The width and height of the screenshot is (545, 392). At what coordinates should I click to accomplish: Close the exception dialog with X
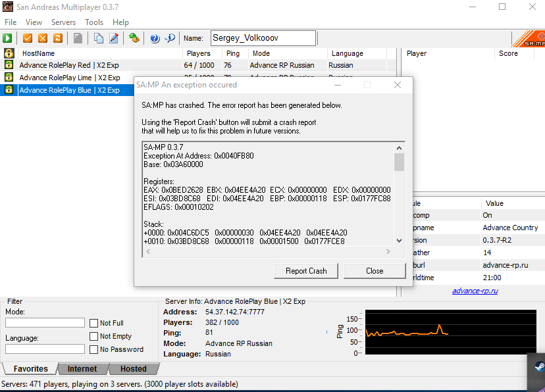398,85
